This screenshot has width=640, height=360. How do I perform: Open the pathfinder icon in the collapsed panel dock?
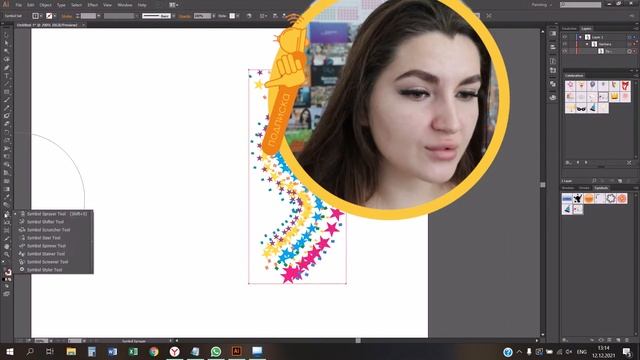[x=553, y=84]
